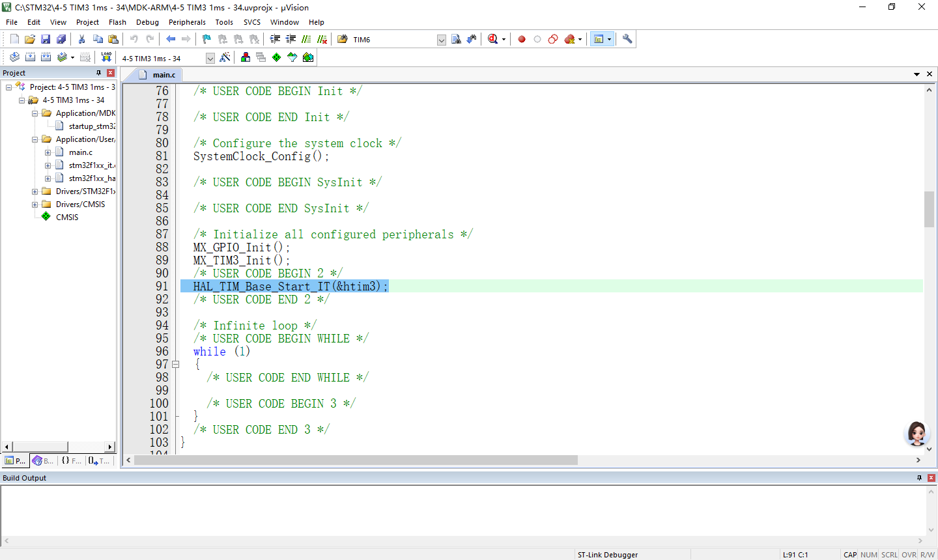
Task: Expand the Drivers/CMSIS folder in the tree
Action: tap(35, 204)
